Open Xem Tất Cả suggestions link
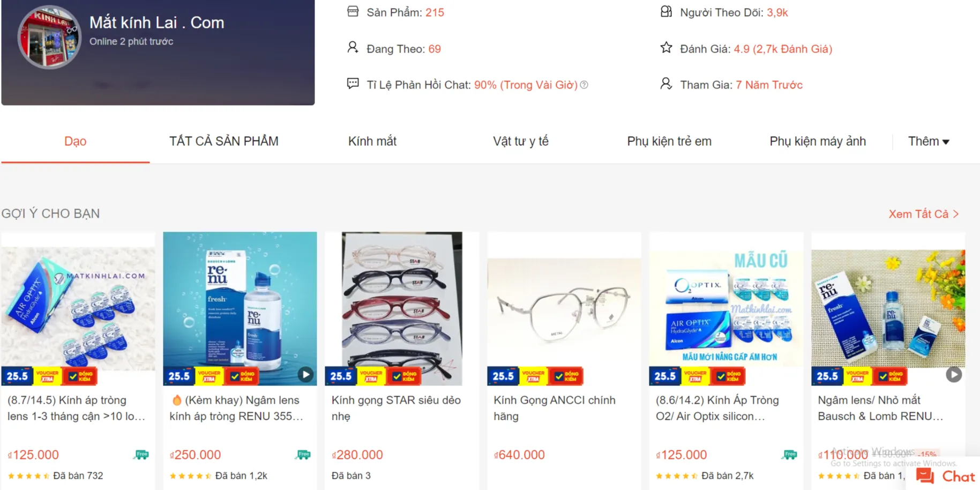The image size is (980, 490). tap(923, 214)
